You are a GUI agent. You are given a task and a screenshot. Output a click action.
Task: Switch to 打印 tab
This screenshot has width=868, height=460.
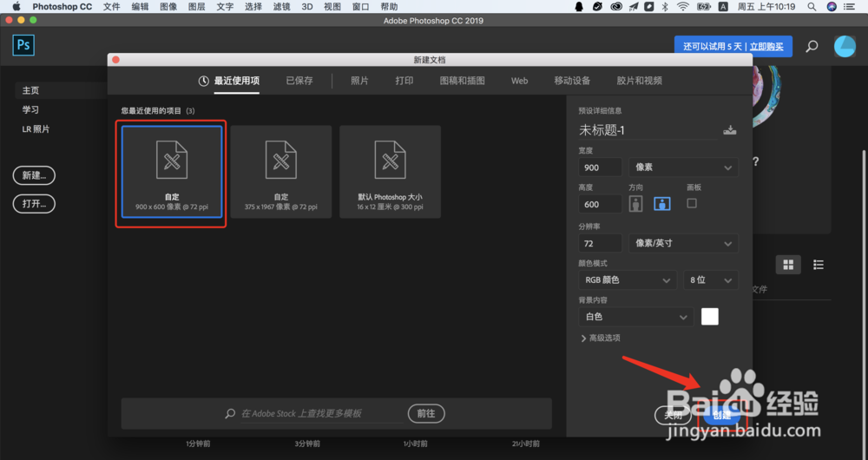point(404,81)
